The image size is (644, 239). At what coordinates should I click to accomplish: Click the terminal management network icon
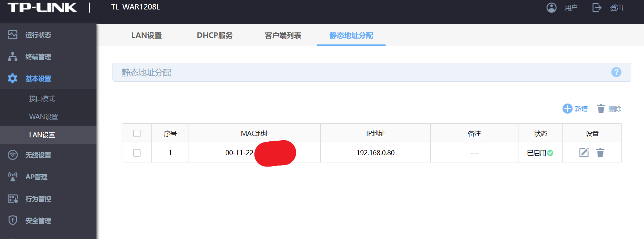(13, 56)
